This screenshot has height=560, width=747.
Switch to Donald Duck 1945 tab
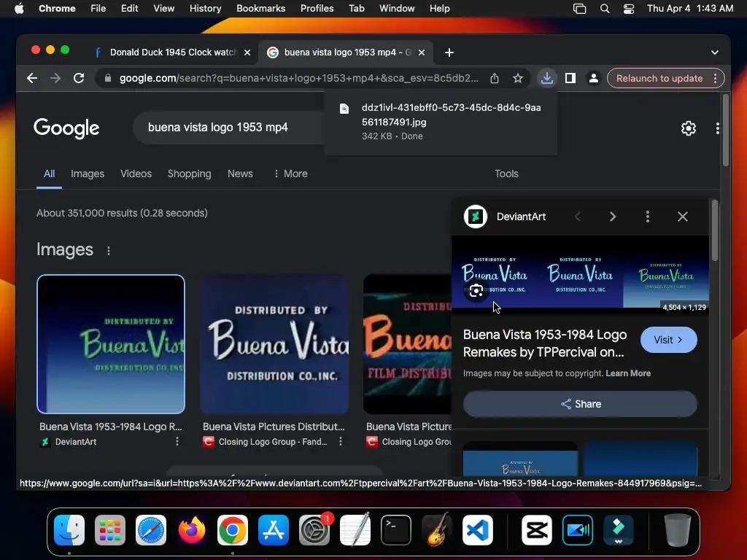point(173,52)
